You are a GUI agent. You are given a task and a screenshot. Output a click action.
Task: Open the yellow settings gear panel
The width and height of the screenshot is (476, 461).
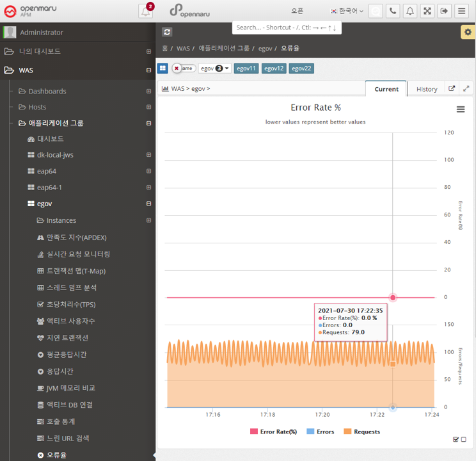(x=467, y=32)
